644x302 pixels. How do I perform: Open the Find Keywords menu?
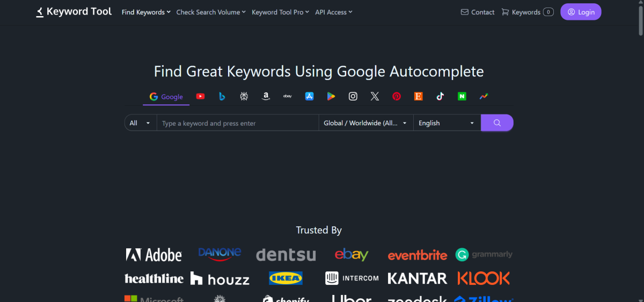pyautogui.click(x=146, y=12)
